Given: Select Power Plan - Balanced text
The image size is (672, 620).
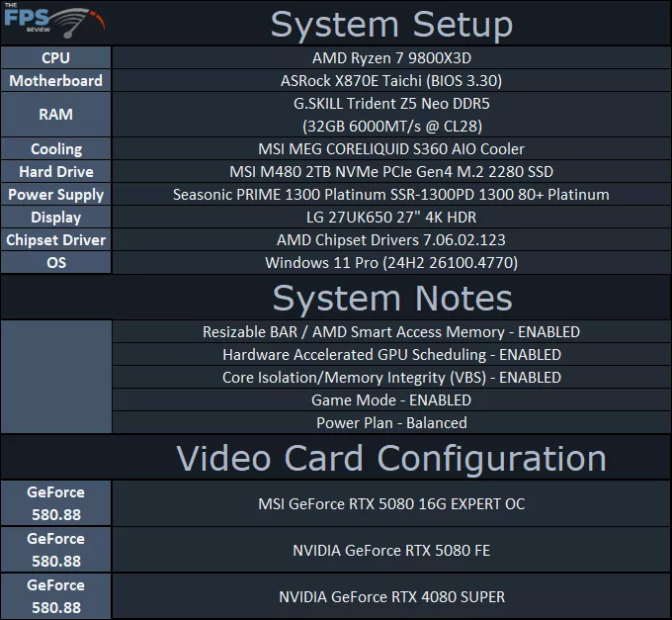Looking at the screenshot, I should [391, 423].
